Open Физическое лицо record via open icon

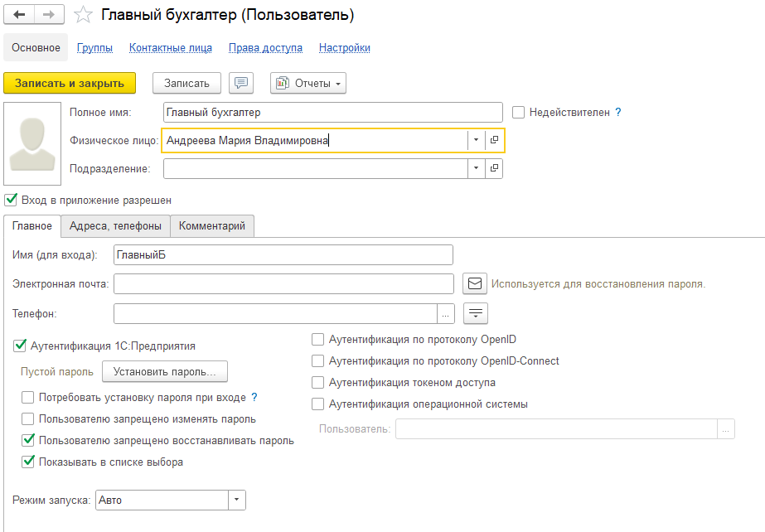pos(494,141)
